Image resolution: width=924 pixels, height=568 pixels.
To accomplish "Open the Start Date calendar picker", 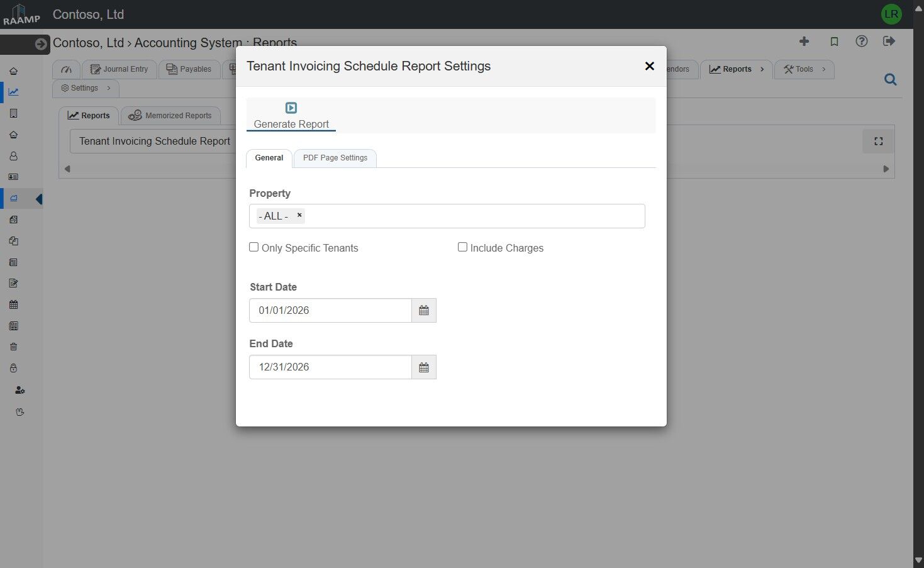I will [x=424, y=311].
